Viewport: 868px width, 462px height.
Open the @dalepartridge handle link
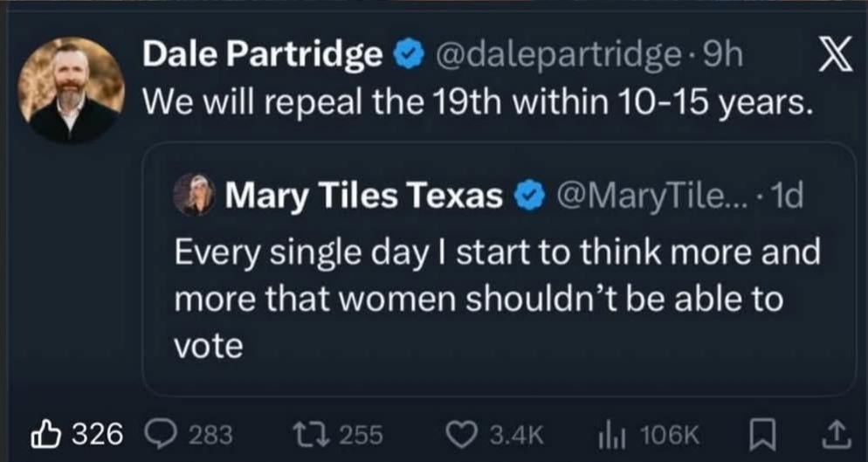tap(558, 57)
